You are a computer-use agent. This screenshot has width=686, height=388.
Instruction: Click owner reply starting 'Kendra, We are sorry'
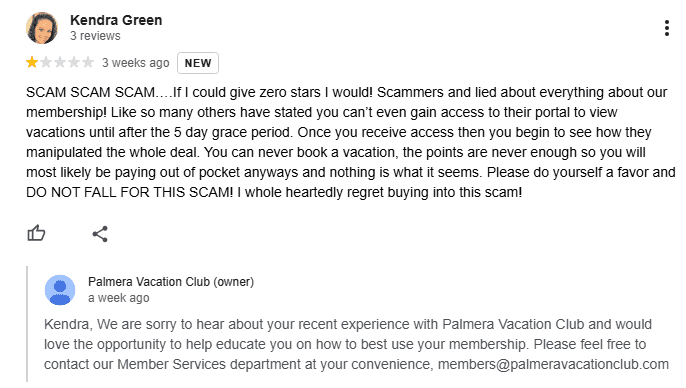[356, 344]
